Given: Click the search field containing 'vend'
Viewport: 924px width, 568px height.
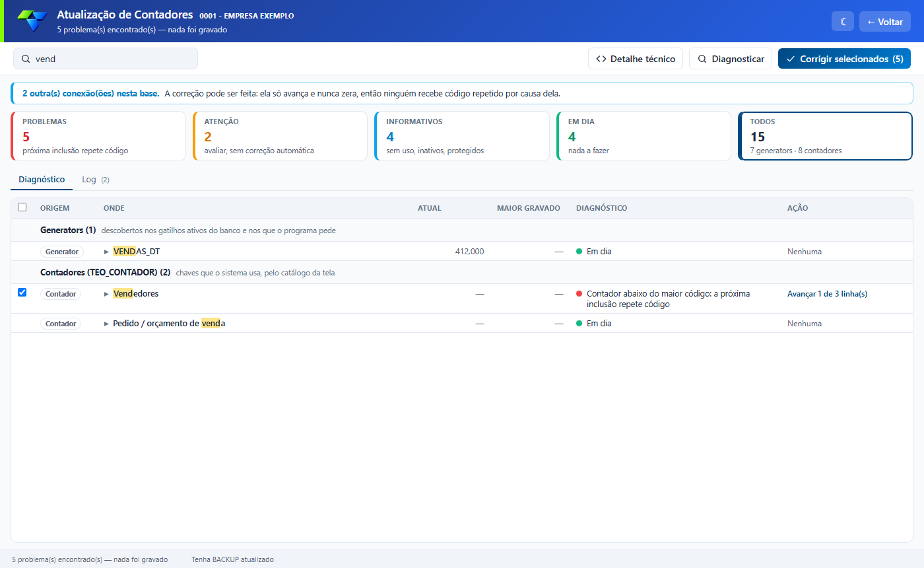Looking at the screenshot, I should click(x=106, y=59).
